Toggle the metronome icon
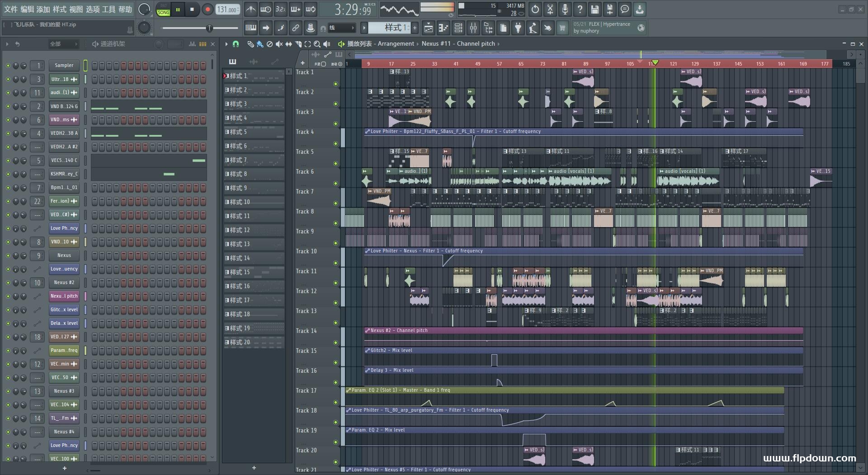This screenshot has height=475, width=868. pyautogui.click(x=251, y=9)
